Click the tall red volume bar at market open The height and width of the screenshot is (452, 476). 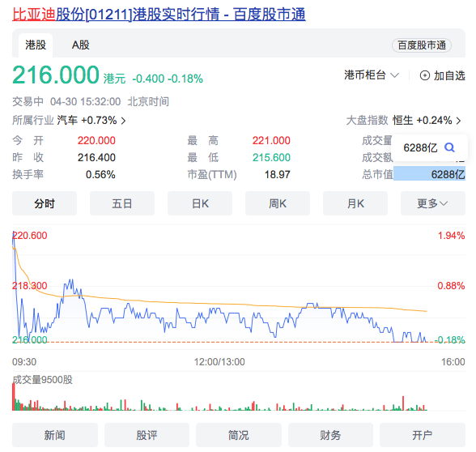(13, 397)
